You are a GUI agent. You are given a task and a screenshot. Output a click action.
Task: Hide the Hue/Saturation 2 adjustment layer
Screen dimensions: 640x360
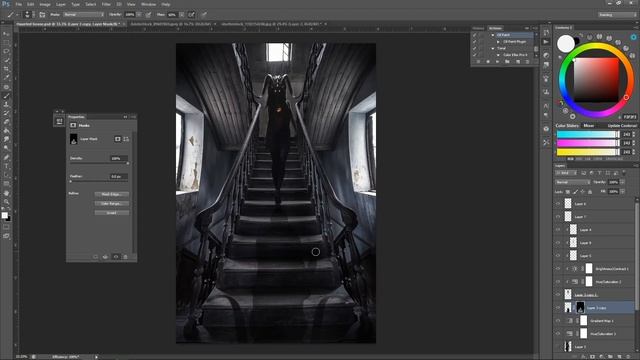[558, 282]
